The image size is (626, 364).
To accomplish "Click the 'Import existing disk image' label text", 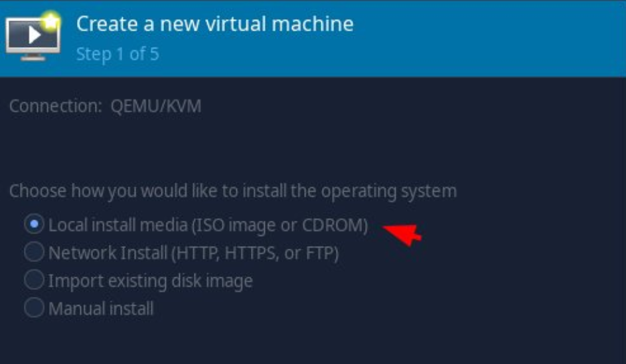I will click(x=151, y=281).
